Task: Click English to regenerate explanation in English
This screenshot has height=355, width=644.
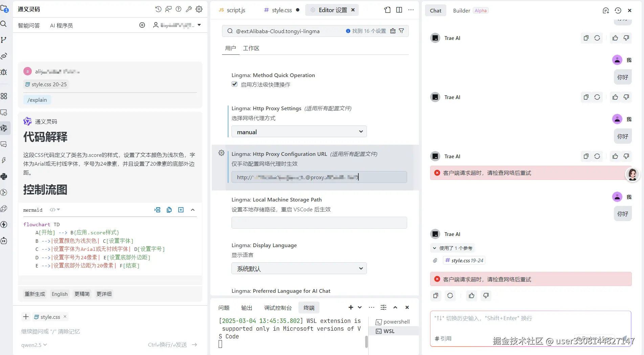Action: pos(60,294)
